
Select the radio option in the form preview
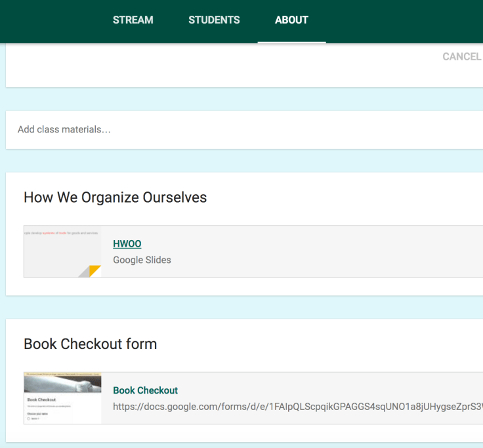click(29, 418)
